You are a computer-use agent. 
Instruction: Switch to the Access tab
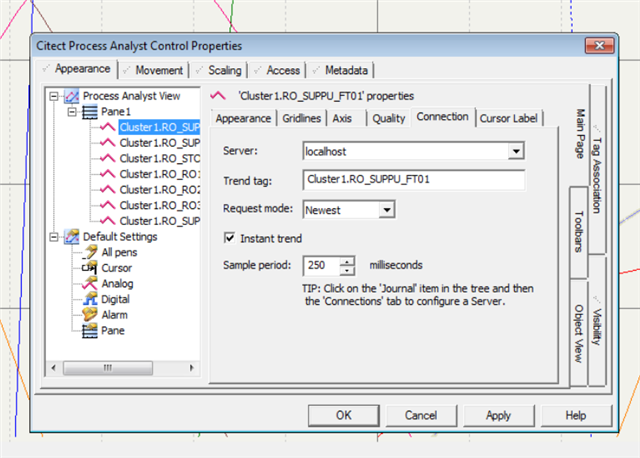pos(278,70)
